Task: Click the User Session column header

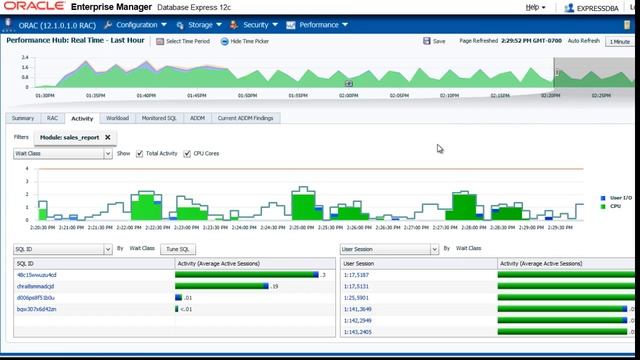Action: [419, 264]
